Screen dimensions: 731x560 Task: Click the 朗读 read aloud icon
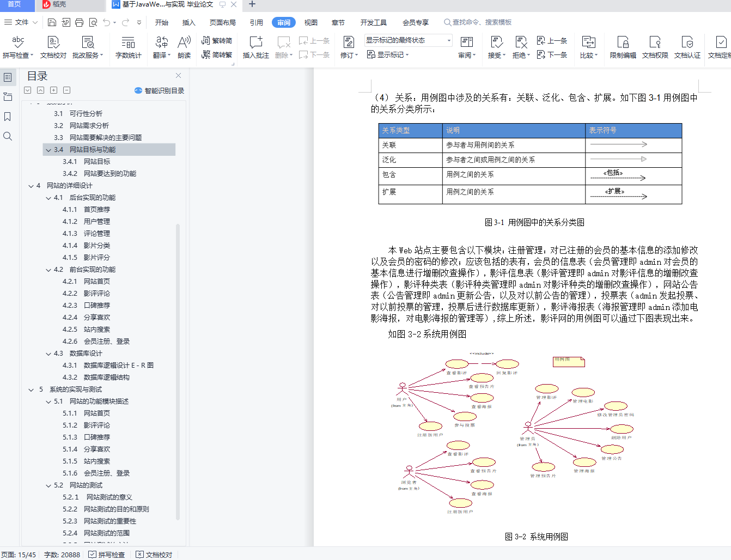pyautogui.click(x=184, y=47)
